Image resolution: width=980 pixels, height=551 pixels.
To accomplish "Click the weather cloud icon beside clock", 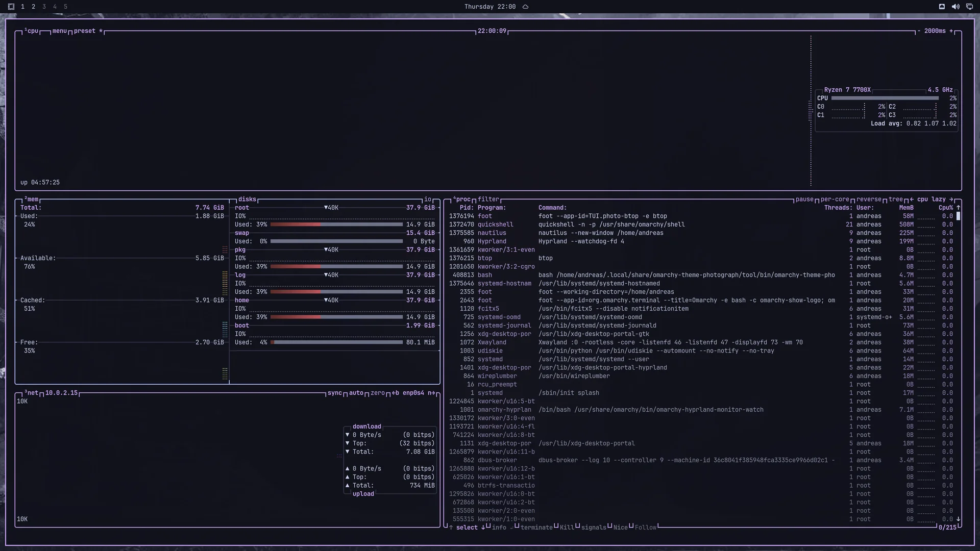I will coord(525,7).
